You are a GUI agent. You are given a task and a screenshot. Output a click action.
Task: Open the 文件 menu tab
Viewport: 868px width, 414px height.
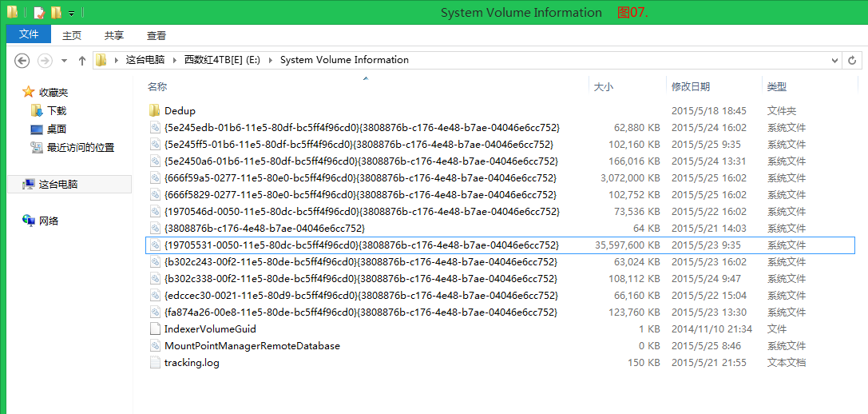coord(29,34)
